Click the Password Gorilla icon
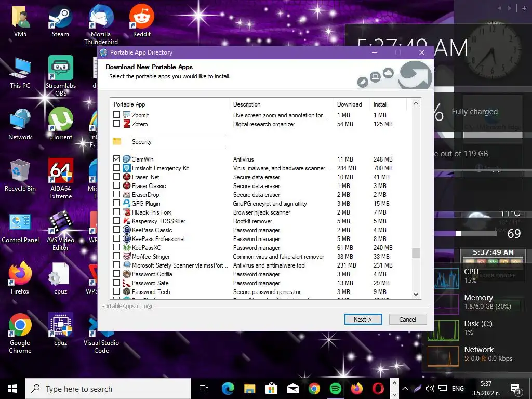Image resolution: width=532 pixels, height=399 pixels. coord(127,273)
